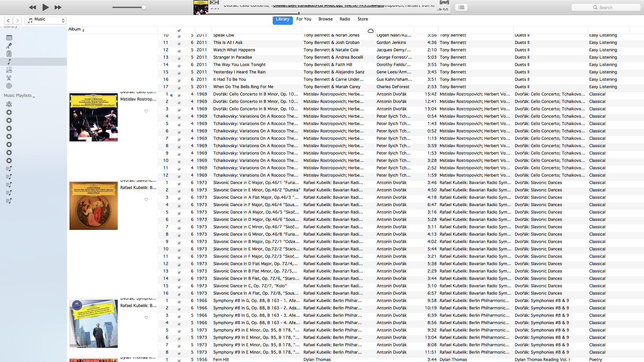Uncheck the 'This Is All I Ask' track
The height and width of the screenshot is (362, 644).
179,44
